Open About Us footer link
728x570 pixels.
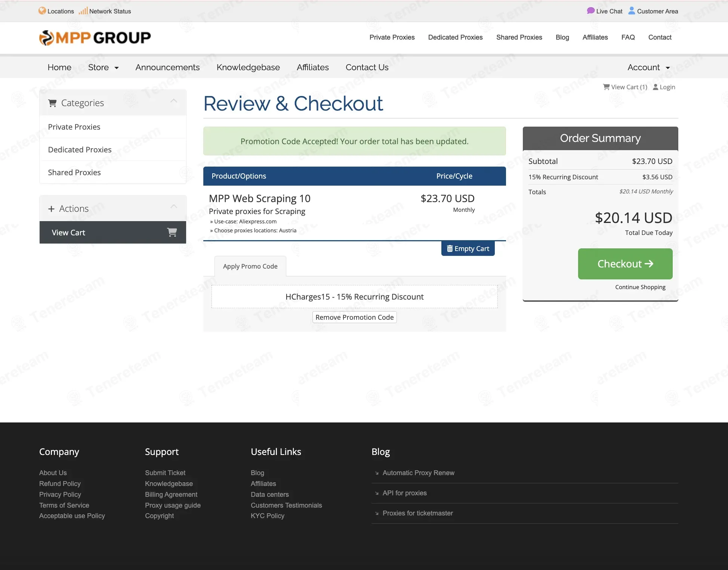click(x=53, y=473)
